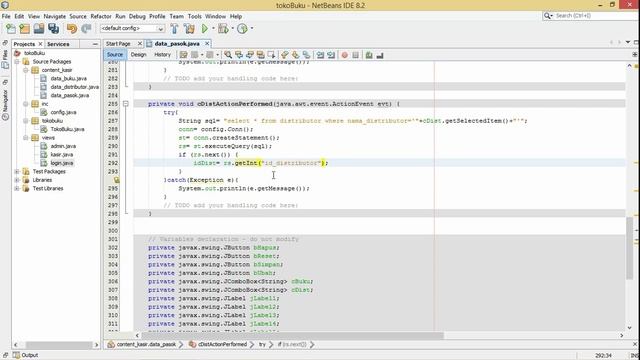Click the editor horizontal scrollbar thumb

[x=292, y=336]
